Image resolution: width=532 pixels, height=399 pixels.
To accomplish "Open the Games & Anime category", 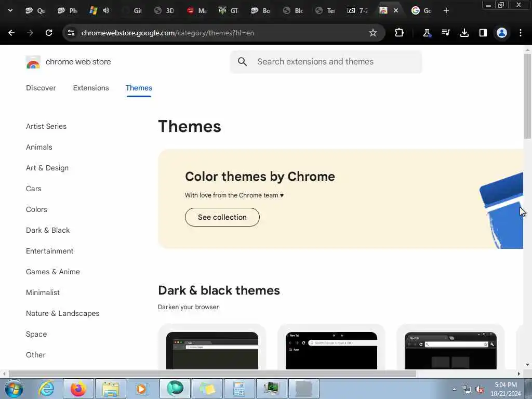I will 53,272.
